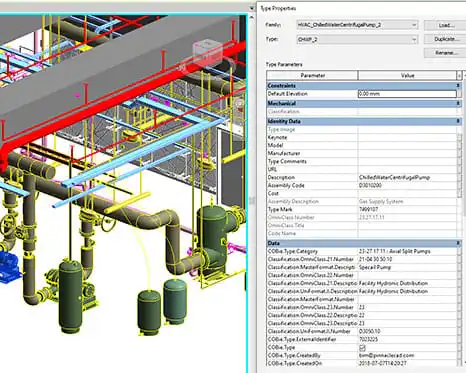Screen dimensions: 466x373
Task: Click the COBie.Type.CreatedBy email value
Action: 386,355
